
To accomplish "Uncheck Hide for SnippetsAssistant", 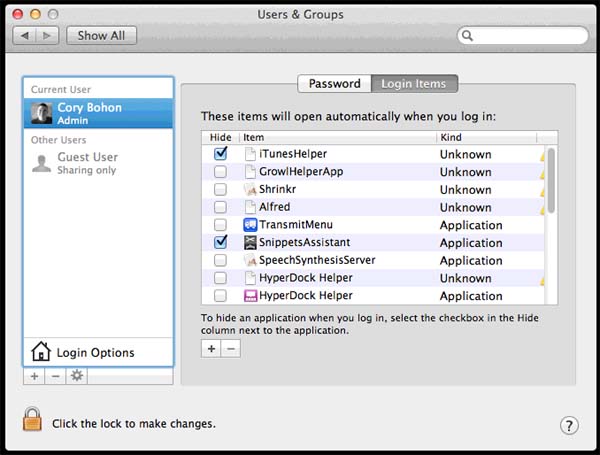I will pos(220,242).
